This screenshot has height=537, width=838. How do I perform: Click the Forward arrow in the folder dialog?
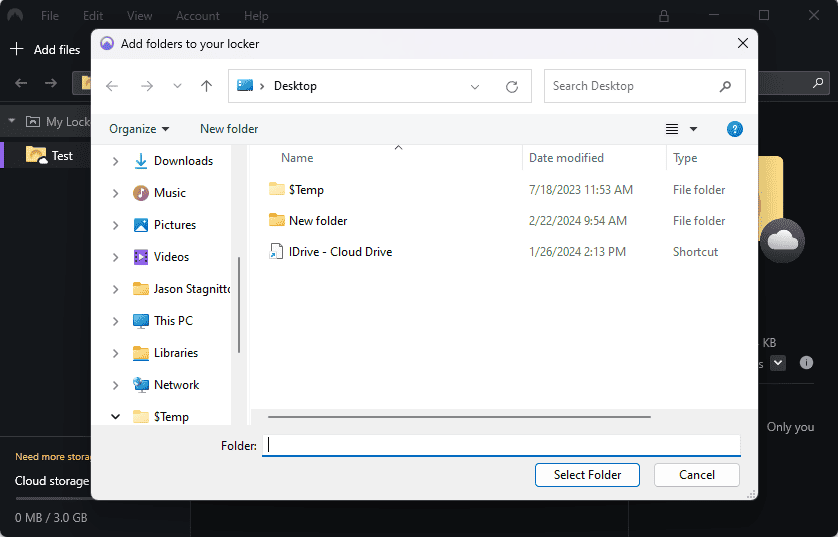coord(147,86)
